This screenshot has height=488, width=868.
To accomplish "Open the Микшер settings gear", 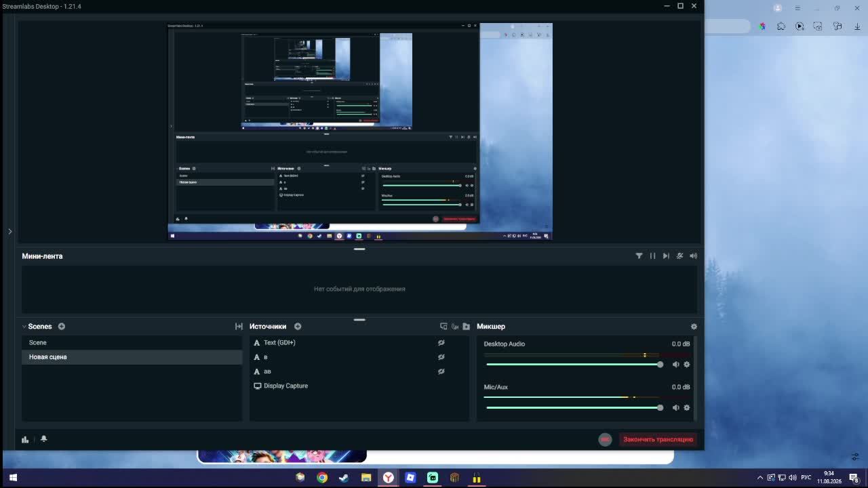I will (x=694, y=327).
